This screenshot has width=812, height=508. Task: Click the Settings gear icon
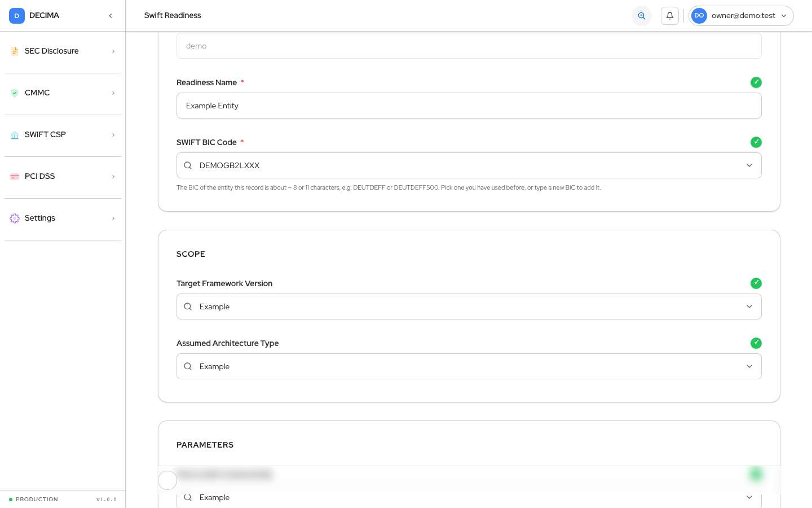point(15,218)
